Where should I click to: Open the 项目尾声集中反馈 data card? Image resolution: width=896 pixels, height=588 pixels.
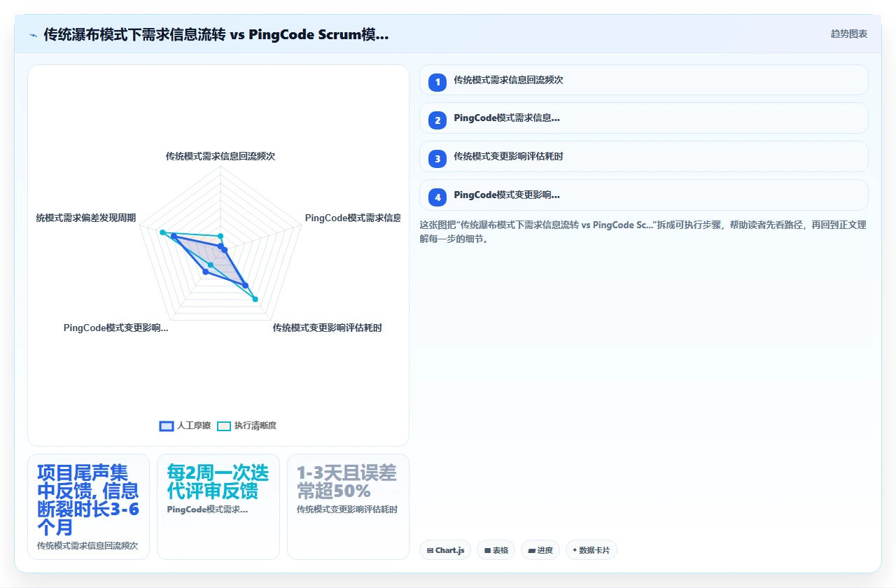(88, 507)
